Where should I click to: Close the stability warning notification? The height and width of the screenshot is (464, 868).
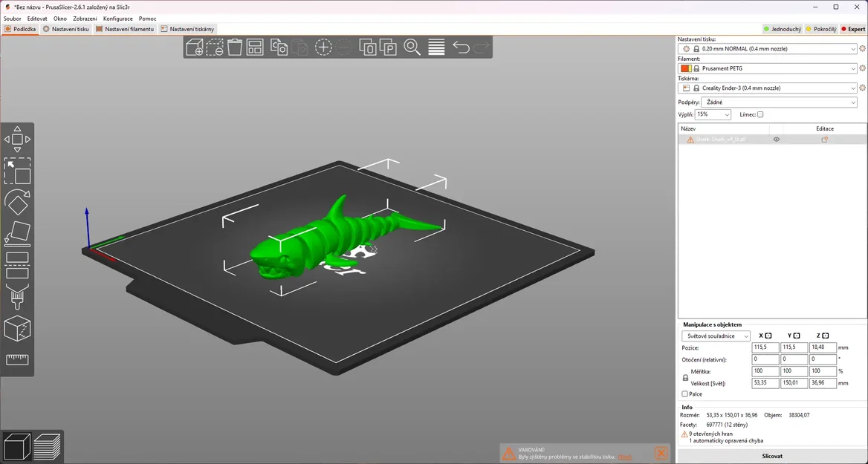pos(661,453)
